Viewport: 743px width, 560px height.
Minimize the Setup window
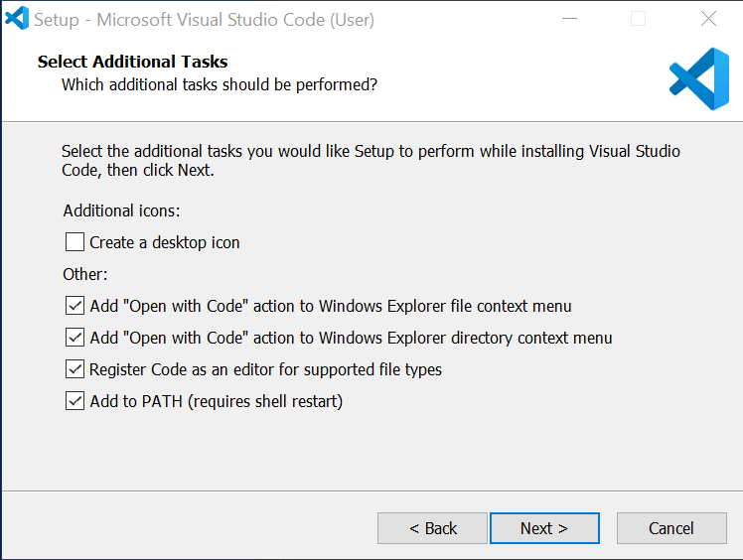pyautogui.click(x=569, y=18)
